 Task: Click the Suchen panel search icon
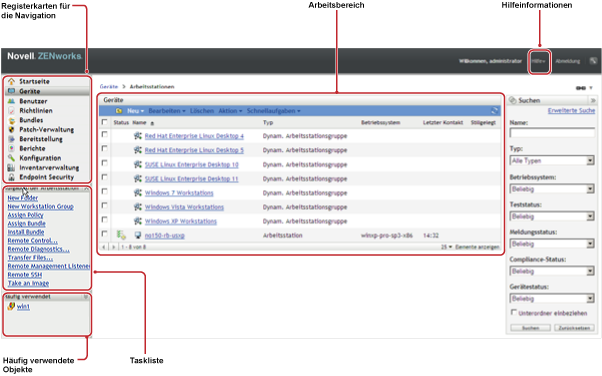pyautogui.click(x=513, y=100)
